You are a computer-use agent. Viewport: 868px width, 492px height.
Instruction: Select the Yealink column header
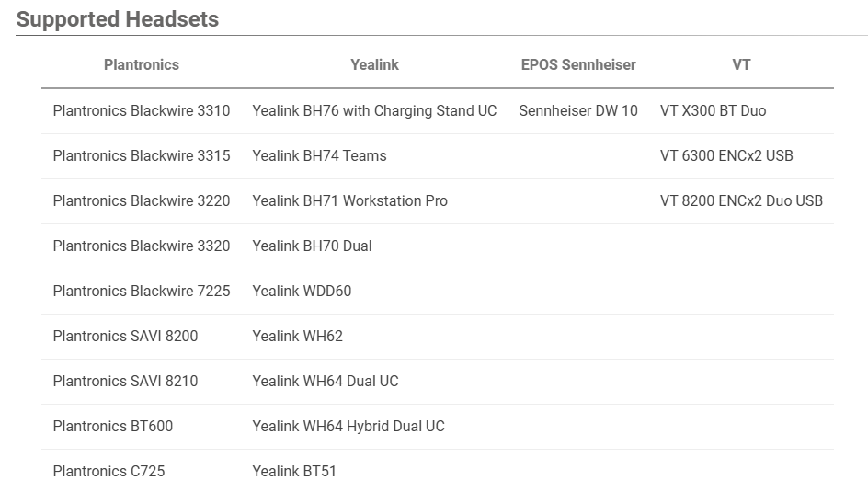tap(374, 64)
